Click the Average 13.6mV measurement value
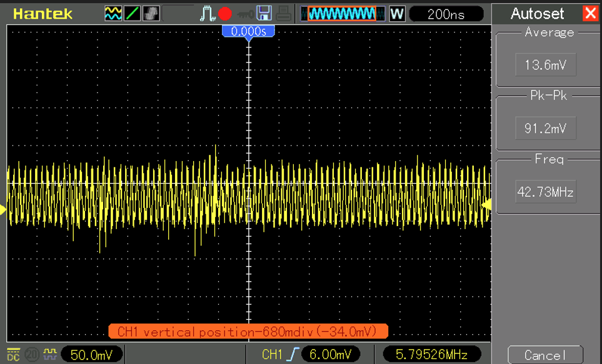This screenshot has height=364, width=602. tap(546, 64)
